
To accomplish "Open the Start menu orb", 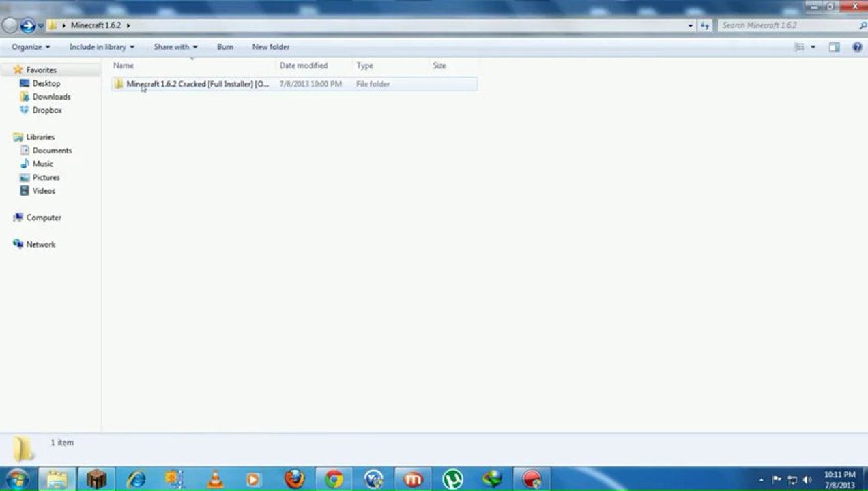I will [x=16, y=479].
